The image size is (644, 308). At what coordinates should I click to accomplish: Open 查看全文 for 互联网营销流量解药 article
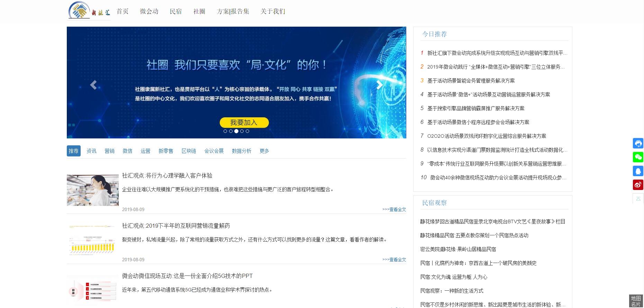(x=394, y=260)
